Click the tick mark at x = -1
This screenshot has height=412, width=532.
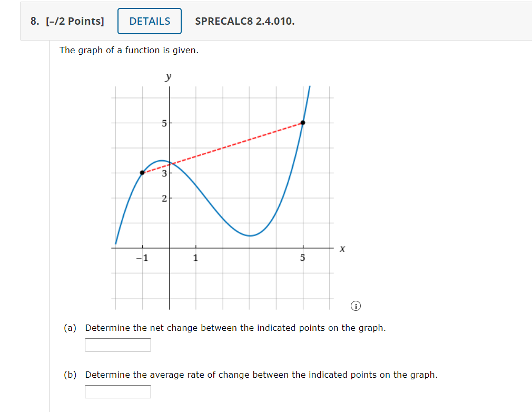pyautogui.click(x=142, y=248)
